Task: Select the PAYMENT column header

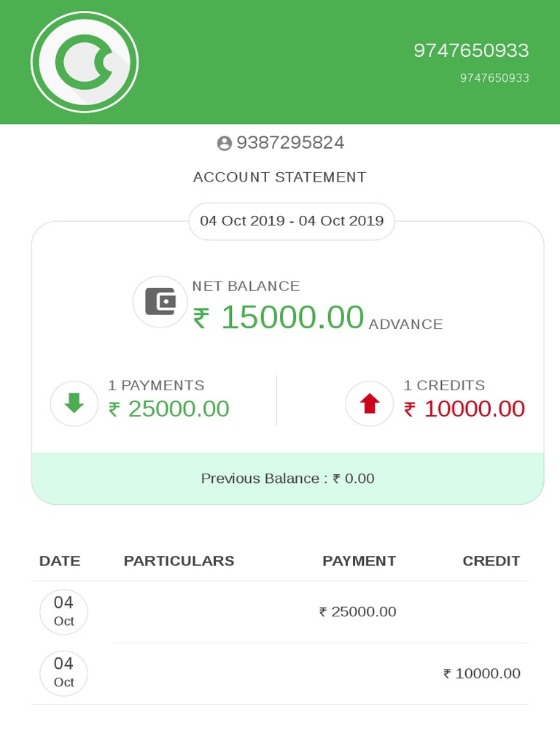Action: 359,561
